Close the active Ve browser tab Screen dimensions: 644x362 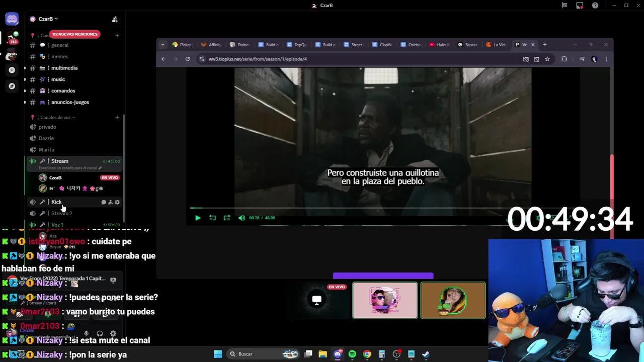click(x=533, y=45)
